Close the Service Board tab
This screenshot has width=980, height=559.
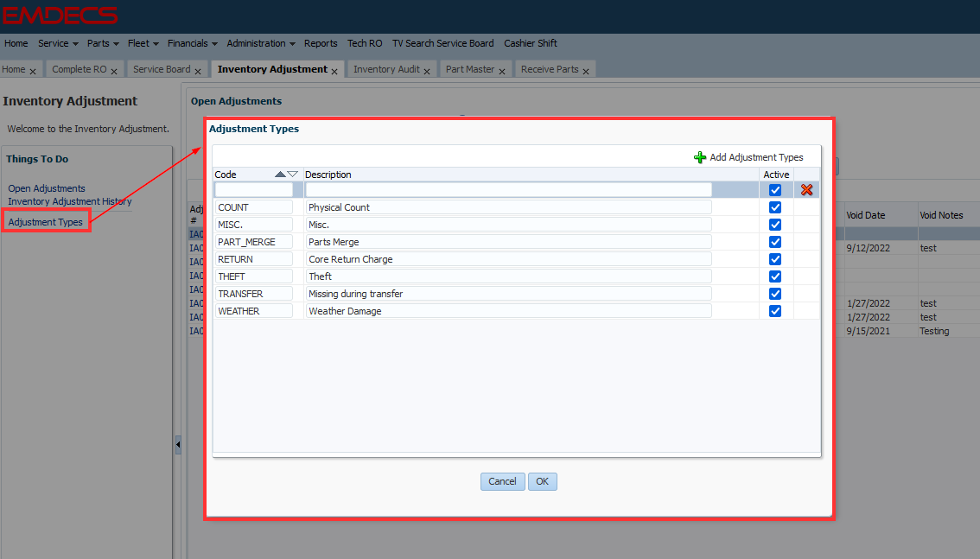198,71
